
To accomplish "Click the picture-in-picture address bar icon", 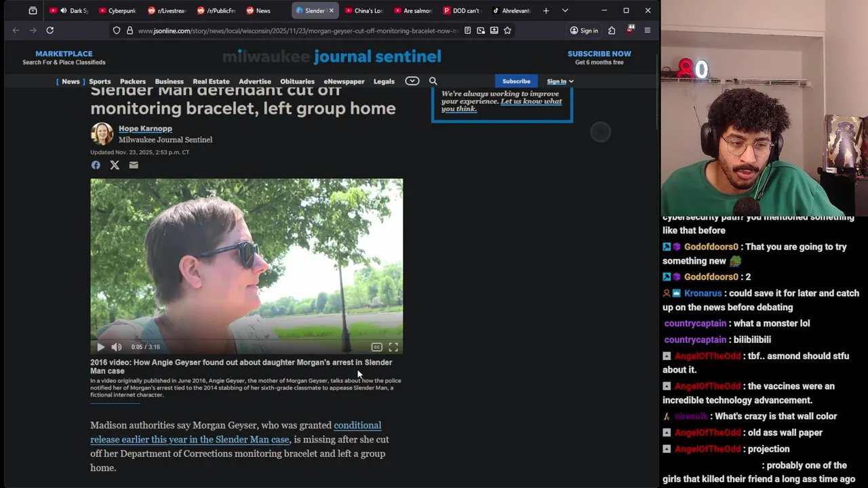I will click(481, 30).
